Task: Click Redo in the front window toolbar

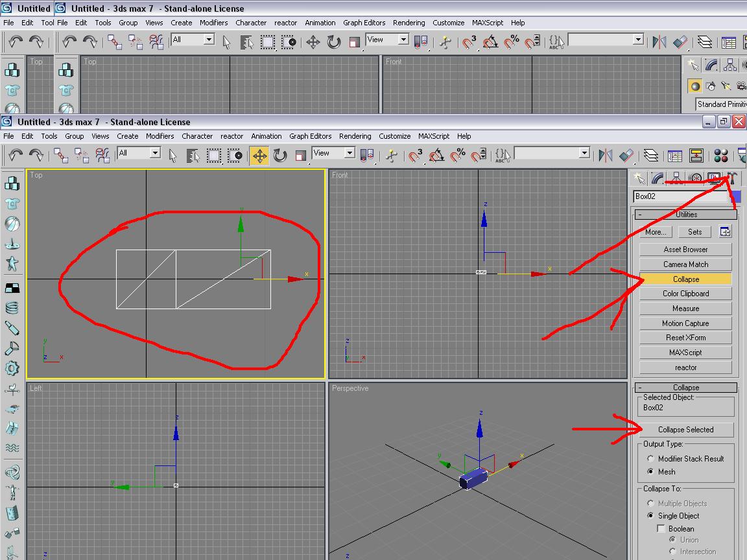Action: 36,156
